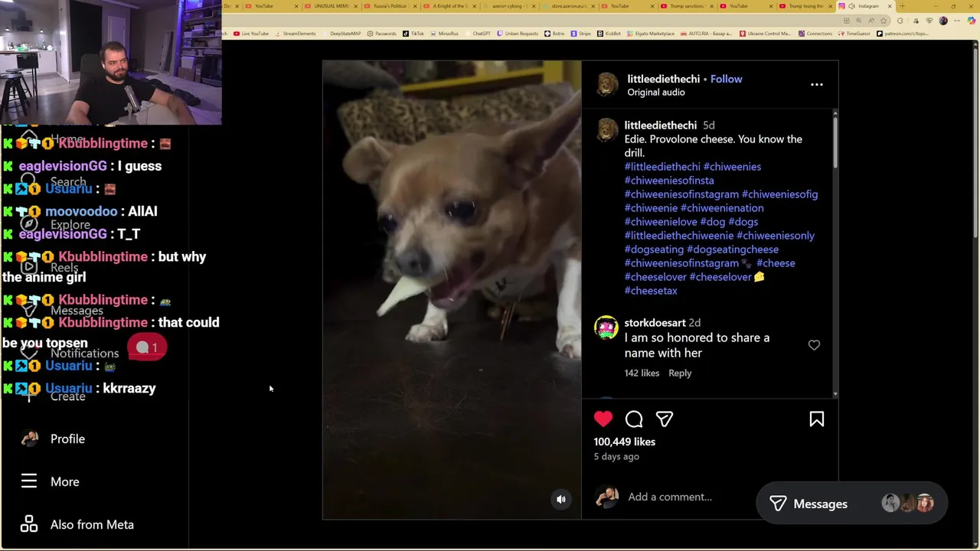Viewport: 980px width, 551px height.
Task: Click the dog video to pause it
Action: click(x=452, y=290)
